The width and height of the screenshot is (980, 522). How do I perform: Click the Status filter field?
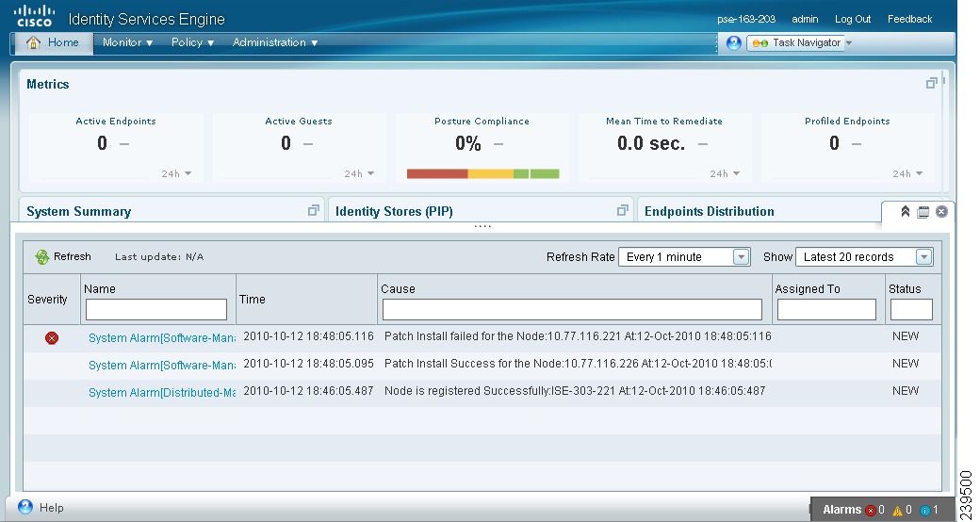(x=911, y=309)
